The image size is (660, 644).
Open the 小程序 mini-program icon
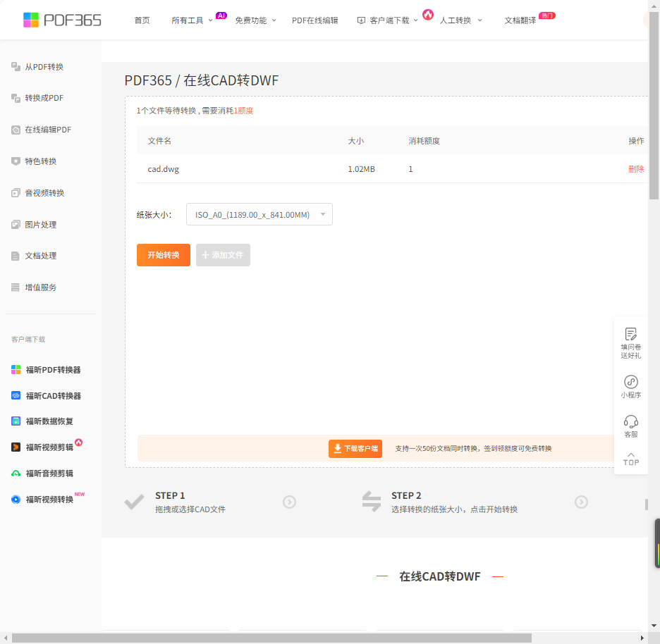click(630, 381)
